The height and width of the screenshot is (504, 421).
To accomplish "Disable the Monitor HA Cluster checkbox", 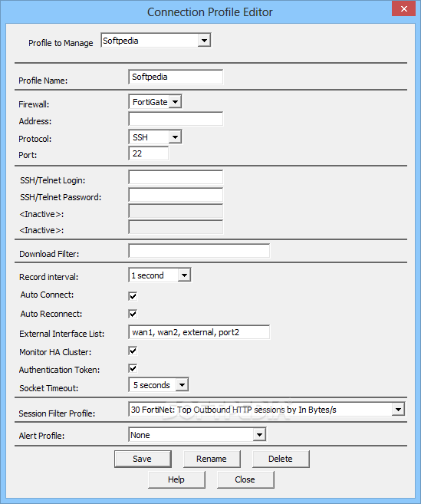I will tap(133, 351).
